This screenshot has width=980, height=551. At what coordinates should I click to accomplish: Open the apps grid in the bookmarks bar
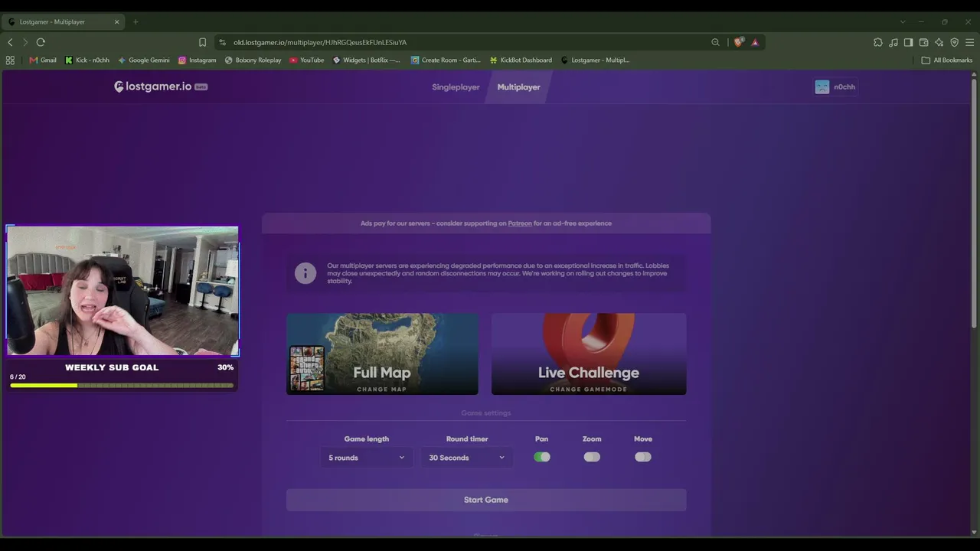tap(10, 60)
